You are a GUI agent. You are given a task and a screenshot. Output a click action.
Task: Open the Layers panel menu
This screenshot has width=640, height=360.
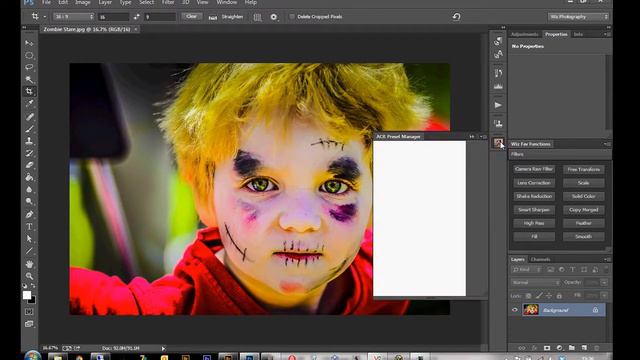[x=607, y=260]
